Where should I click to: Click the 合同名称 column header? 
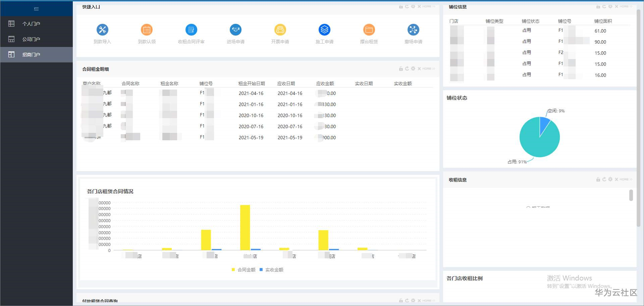coord(130,84)
